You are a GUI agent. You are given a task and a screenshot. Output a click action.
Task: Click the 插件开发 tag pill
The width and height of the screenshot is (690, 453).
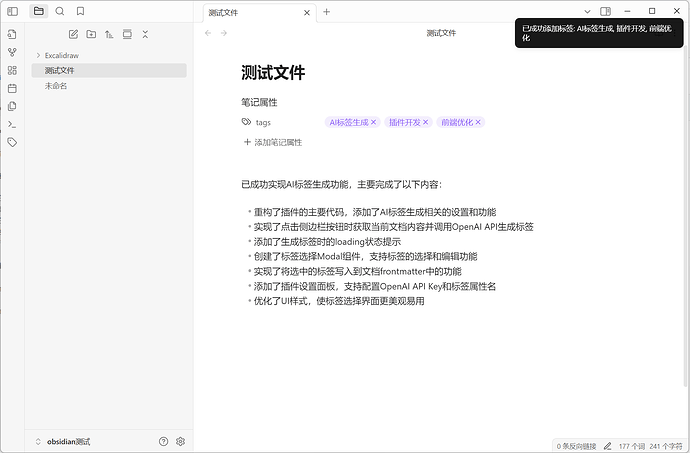tap(404, 122)
